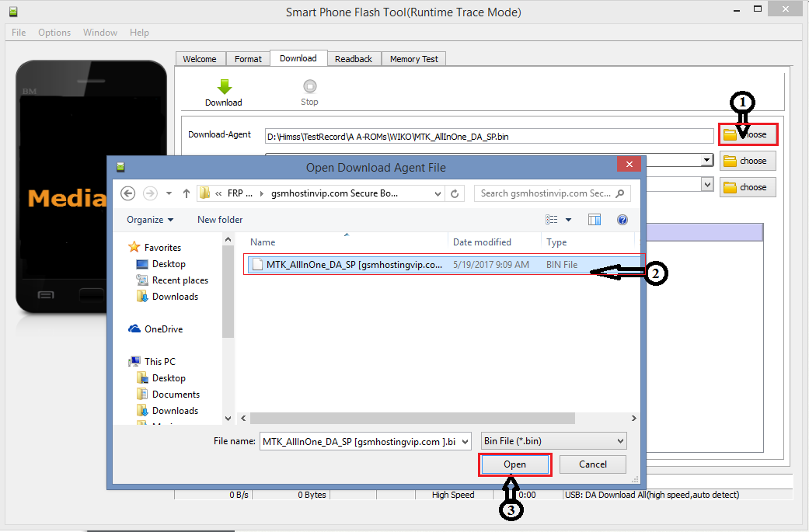
Task: Open the Bin File type filter dropdown
Action: [x=553, y=441]
